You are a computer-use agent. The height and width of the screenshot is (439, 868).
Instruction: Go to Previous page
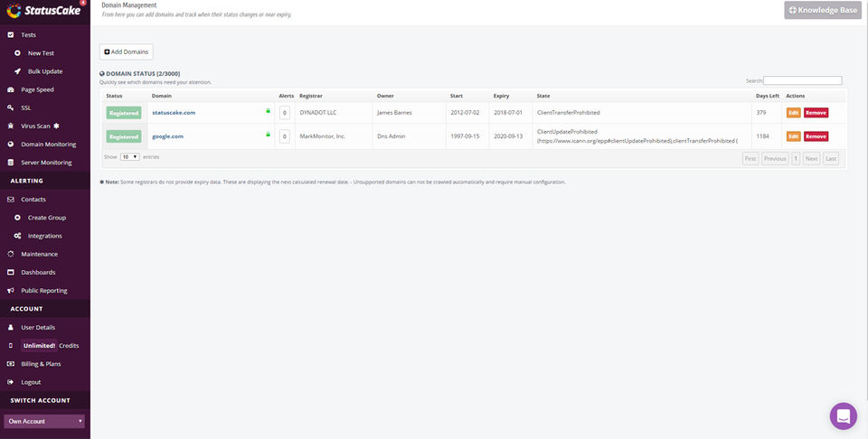coord(775,159)
